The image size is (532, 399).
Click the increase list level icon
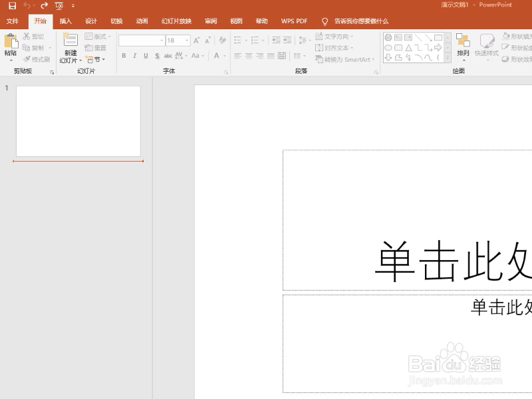[287, 41]
